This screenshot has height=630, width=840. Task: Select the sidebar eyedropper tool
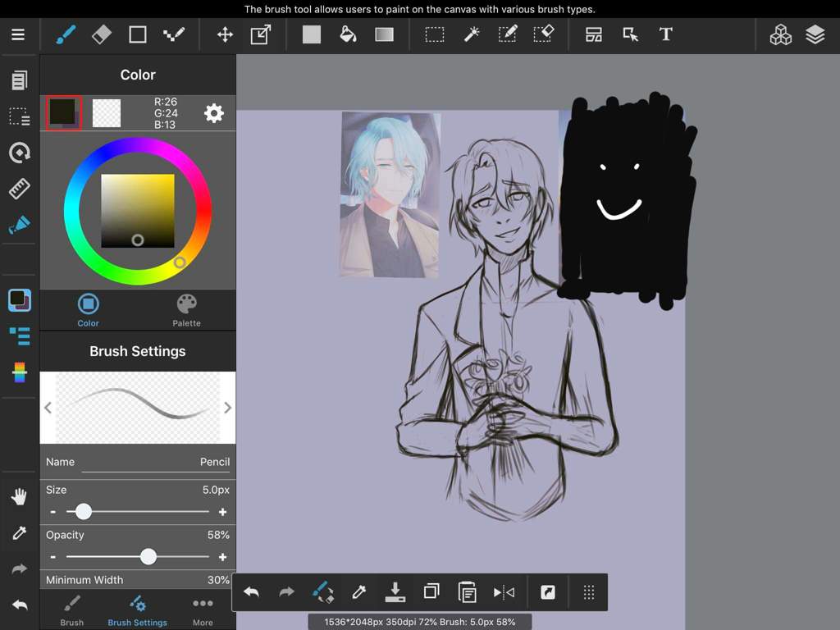point(20,532)
